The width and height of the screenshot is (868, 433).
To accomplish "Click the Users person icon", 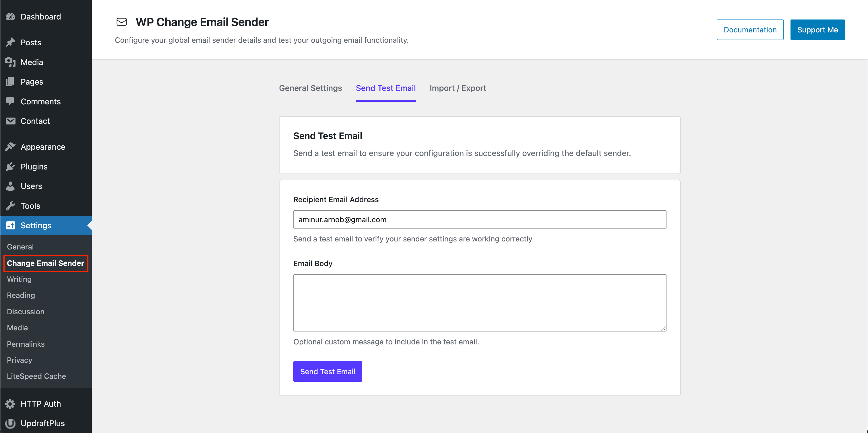I will [x=10, y=186].
